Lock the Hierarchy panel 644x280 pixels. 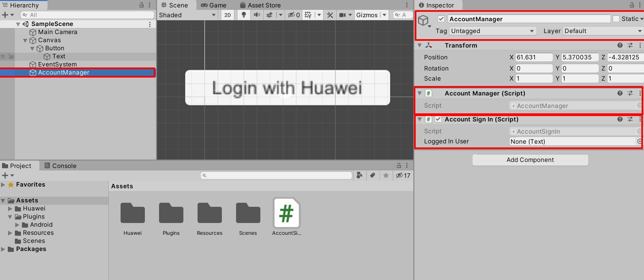tap(141, 5)
